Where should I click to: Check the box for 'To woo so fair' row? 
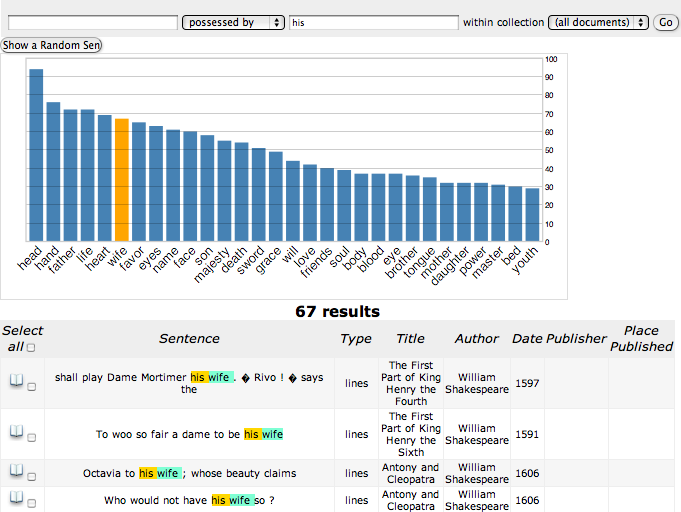31,438
